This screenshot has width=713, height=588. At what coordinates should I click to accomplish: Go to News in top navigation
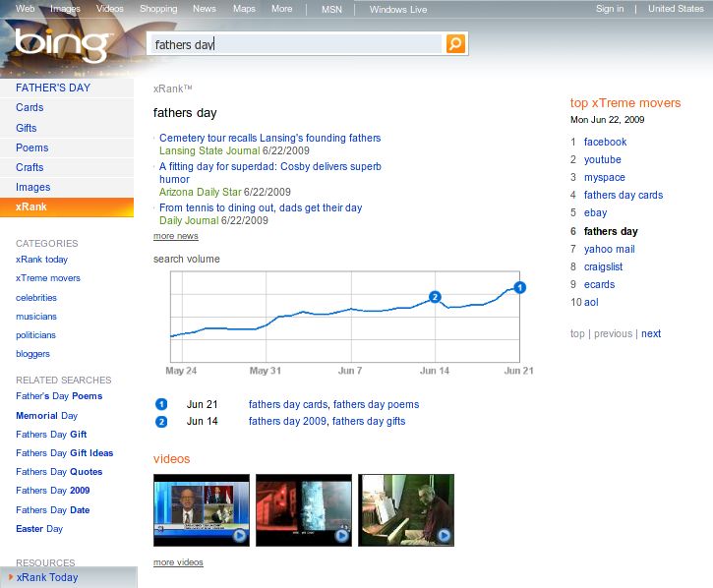(205, 8)
